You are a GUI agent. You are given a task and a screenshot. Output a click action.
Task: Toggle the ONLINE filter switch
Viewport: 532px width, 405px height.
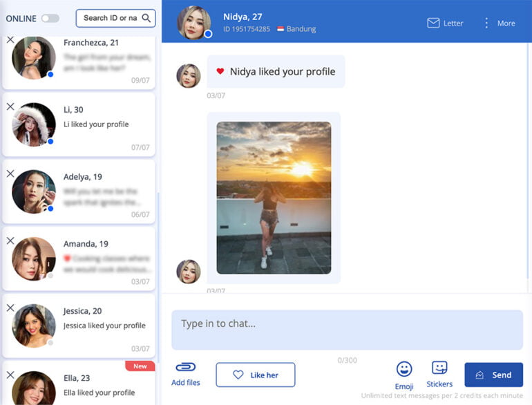coord(50,19)
